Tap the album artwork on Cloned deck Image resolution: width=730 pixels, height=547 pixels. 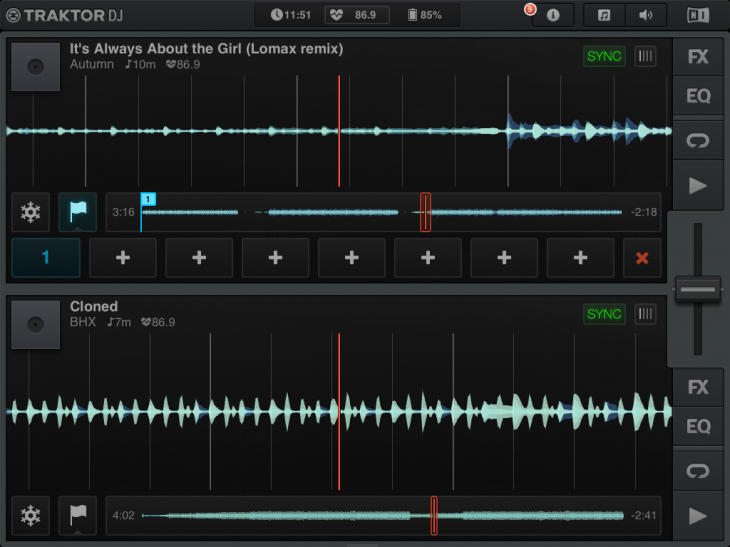[x=35, y=324]
